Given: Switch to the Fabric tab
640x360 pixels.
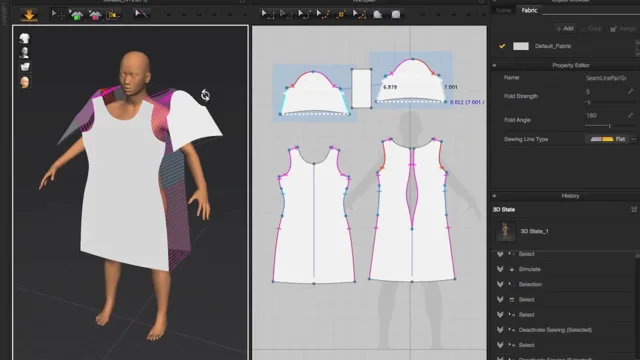Looking at the screenshot, I should click(x=529, y=10).
